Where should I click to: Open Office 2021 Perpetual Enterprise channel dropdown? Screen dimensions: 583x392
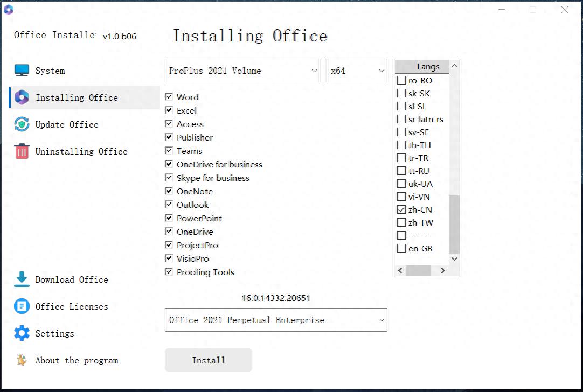click(x=276, y=319)
